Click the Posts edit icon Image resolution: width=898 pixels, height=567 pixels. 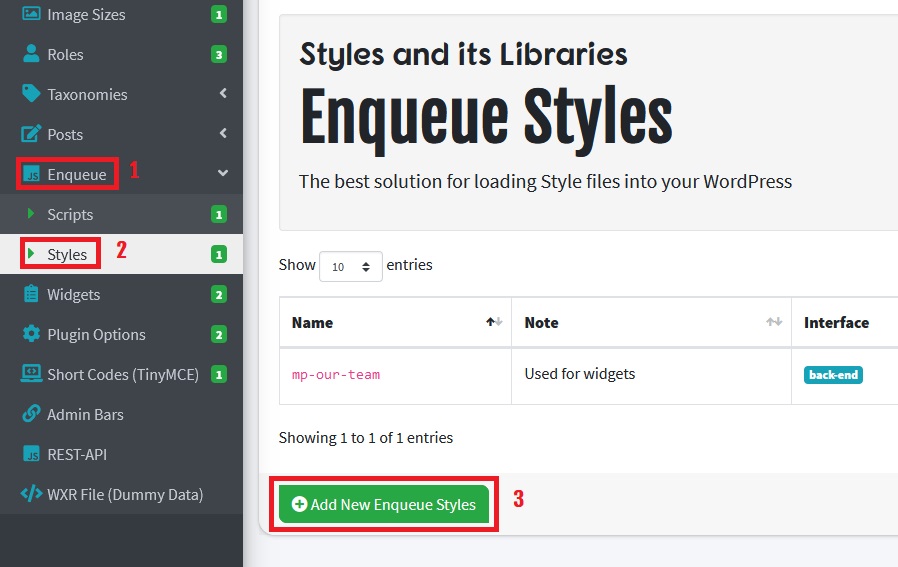tap(31, 135)
